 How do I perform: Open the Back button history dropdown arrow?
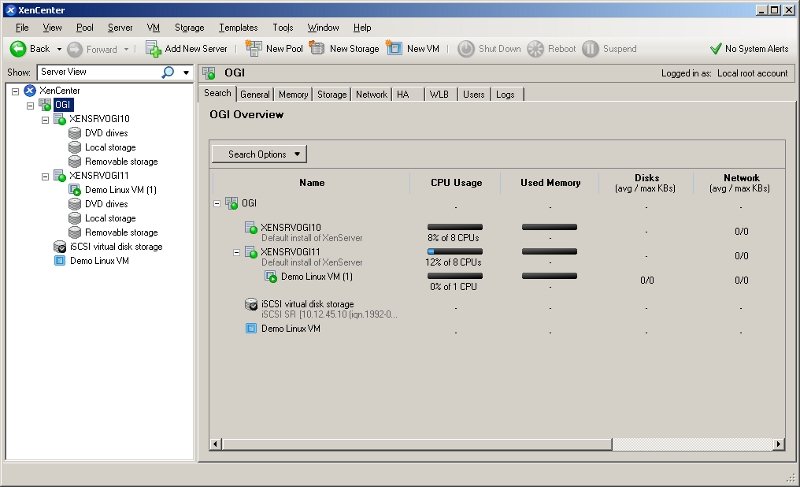[x=59, y=49]
